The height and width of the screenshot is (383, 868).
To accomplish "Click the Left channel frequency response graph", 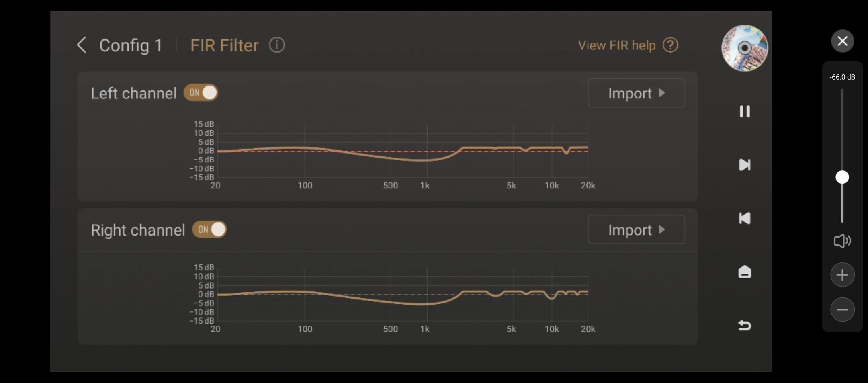I will [402, 151].
